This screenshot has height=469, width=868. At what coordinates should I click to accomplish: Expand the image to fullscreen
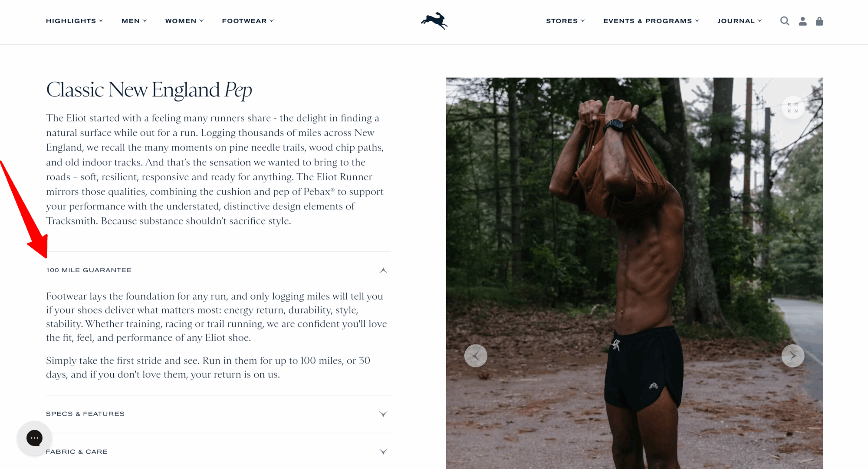(x=792, y=107)
